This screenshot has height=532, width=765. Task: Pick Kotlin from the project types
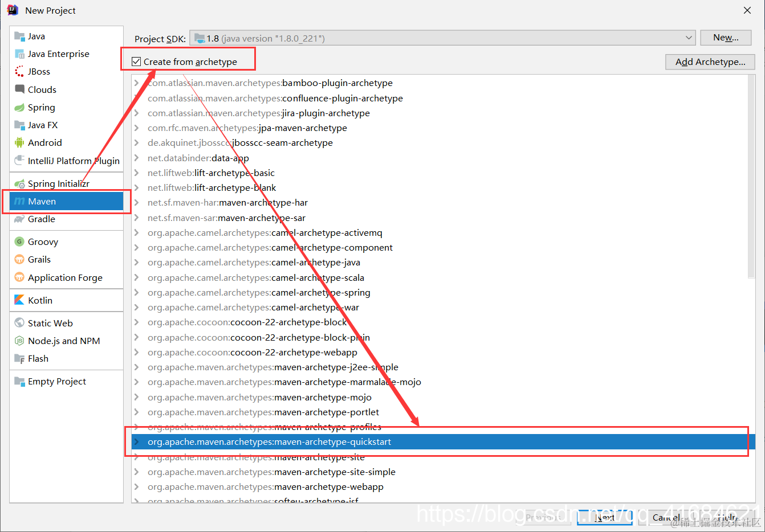pyautogui.click(x=66, y=300)
